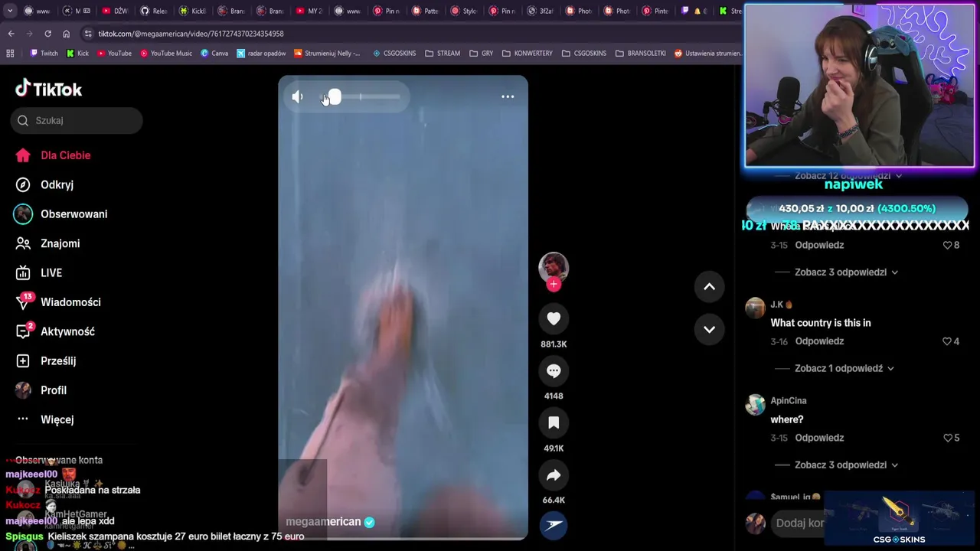Open Obserwowani in the sidebar
980x551 pixels.
[x=74, y=214]
